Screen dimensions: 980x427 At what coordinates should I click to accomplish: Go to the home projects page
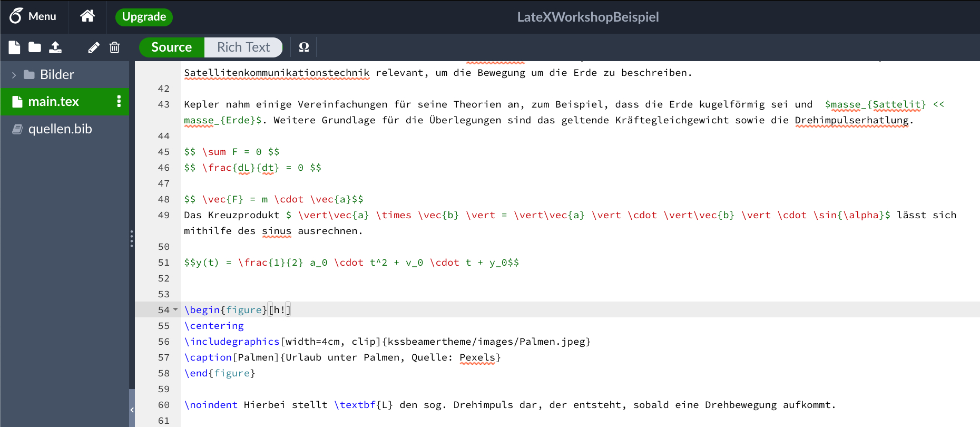87,16
